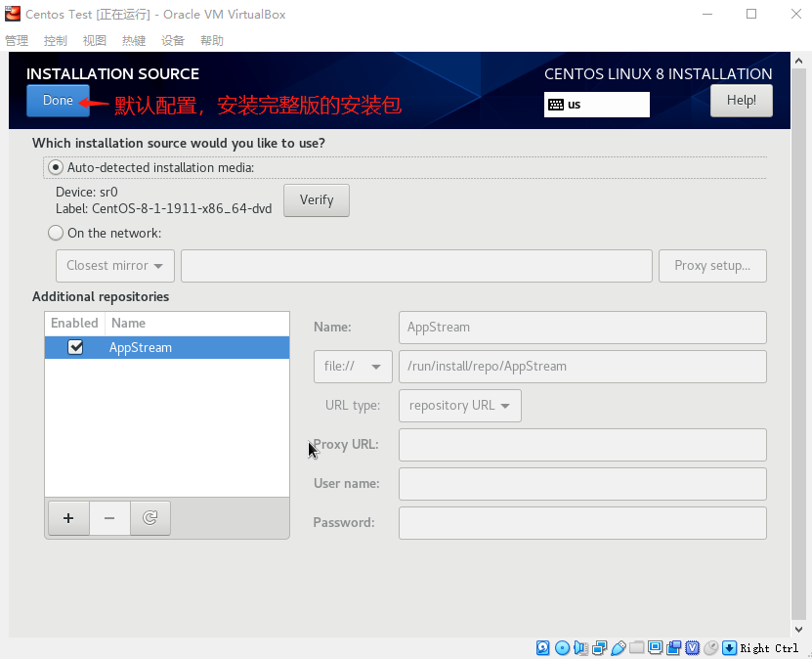Open the Closest mirror dropdown
This screenshot has width=812, height=659.
click(115, 266)
